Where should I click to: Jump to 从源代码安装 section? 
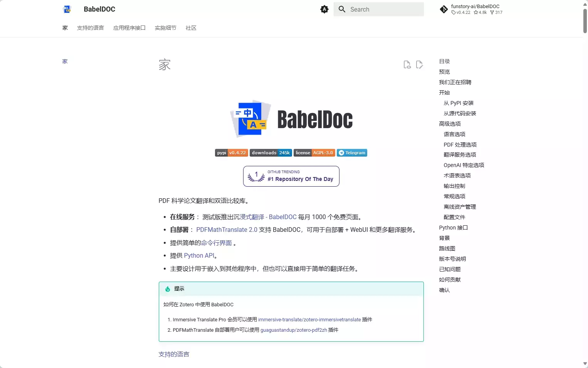(x=460, y=113)
